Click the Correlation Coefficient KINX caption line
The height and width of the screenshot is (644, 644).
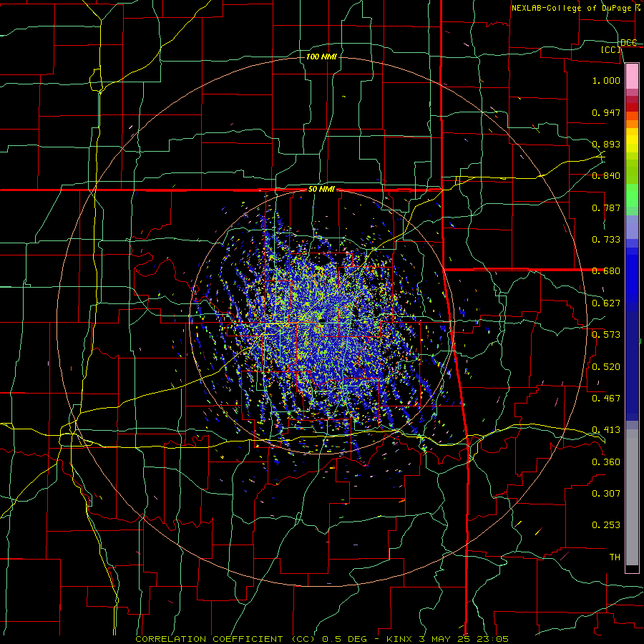322,639
